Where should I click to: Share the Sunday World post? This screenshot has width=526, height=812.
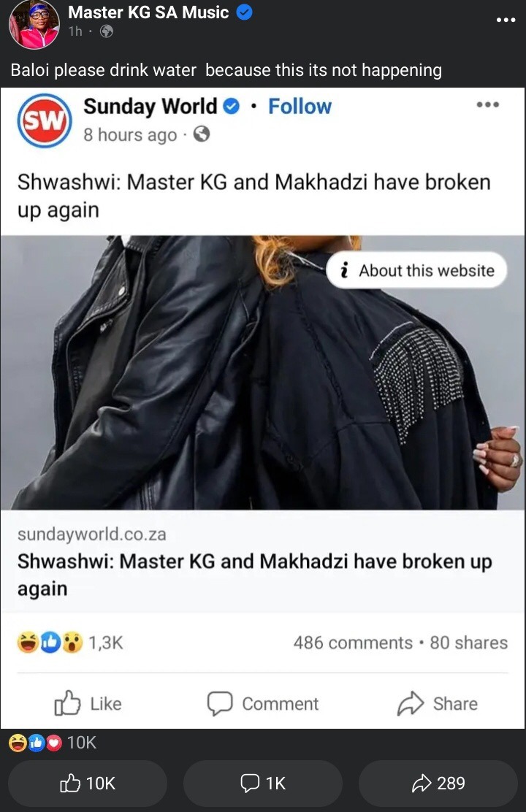(x=438, y=703)
